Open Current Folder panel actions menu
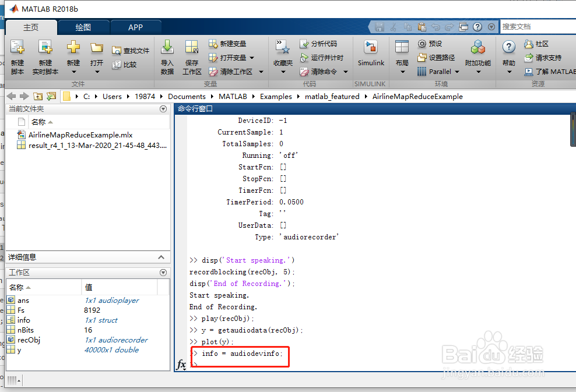Viewport: 576px width, 392px height. (163, 109)
